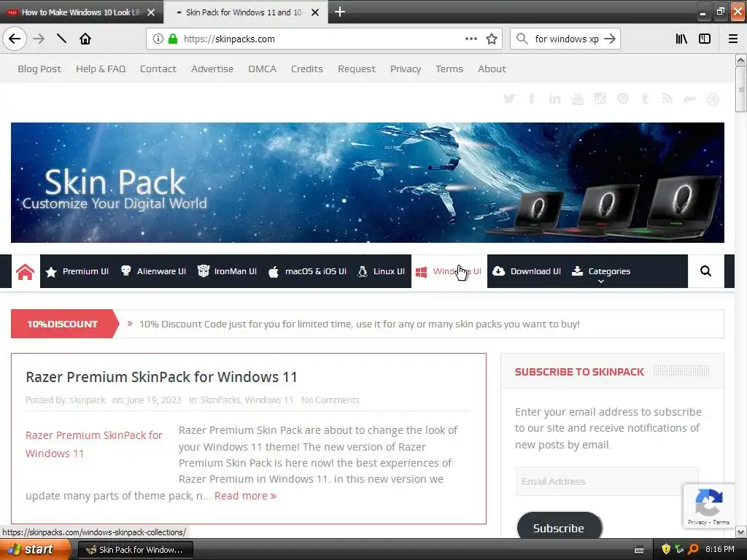The image size is (747, 560).
Task: Submit the search with the go arrow
Action: [x=610, y=39]
